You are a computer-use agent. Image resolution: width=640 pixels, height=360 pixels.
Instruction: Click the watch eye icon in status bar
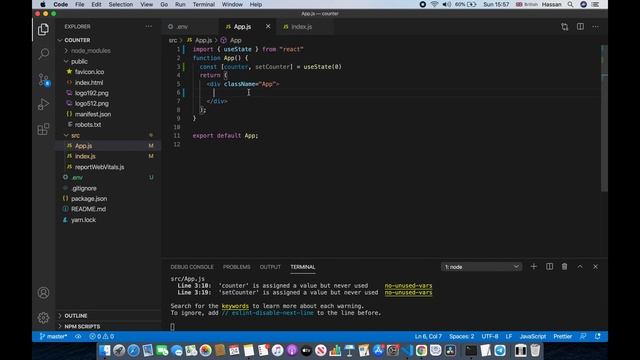[x=78, y=337]
